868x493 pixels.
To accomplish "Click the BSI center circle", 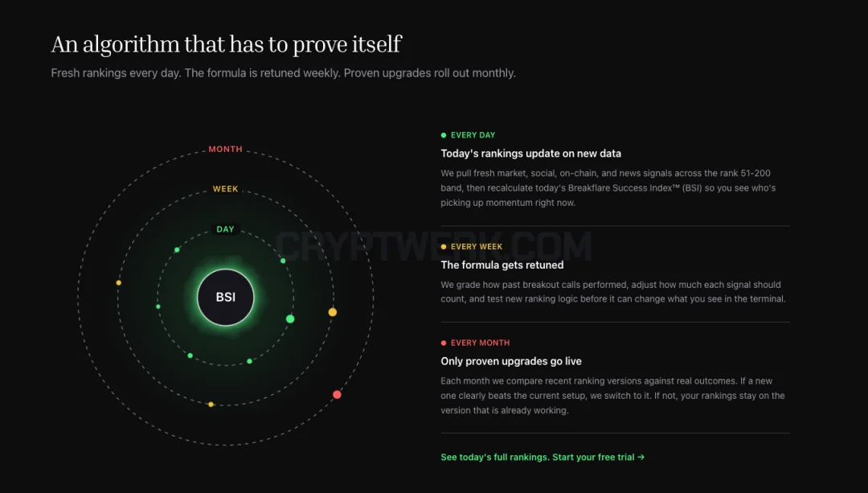I will 225,298.
